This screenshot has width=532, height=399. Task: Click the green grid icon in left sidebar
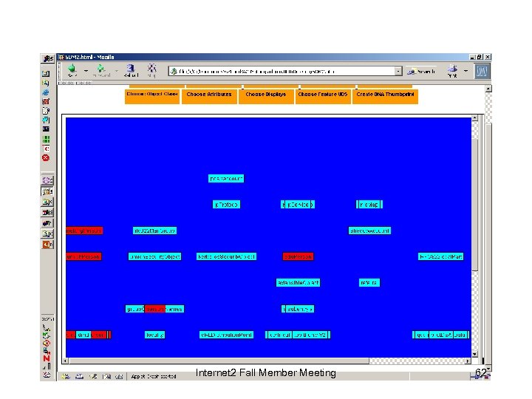46,139
